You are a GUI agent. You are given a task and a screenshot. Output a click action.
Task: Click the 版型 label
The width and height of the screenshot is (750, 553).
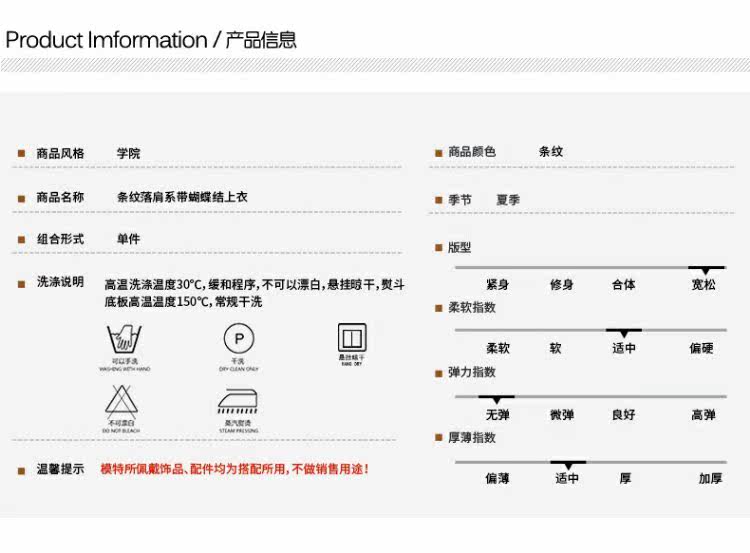tap(460, 247)
